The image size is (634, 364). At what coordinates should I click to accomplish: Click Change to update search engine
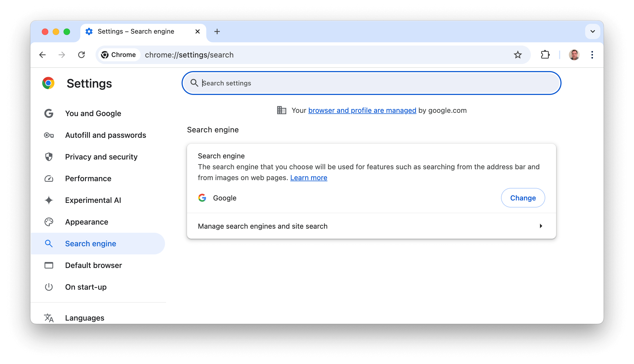(523, 198)
